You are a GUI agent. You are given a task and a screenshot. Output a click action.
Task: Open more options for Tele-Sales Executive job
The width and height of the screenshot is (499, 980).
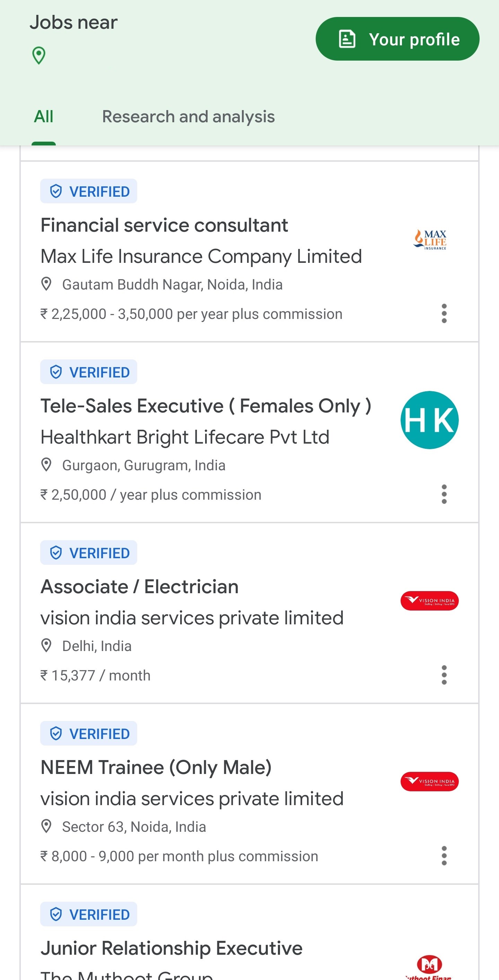click(444, 494)
